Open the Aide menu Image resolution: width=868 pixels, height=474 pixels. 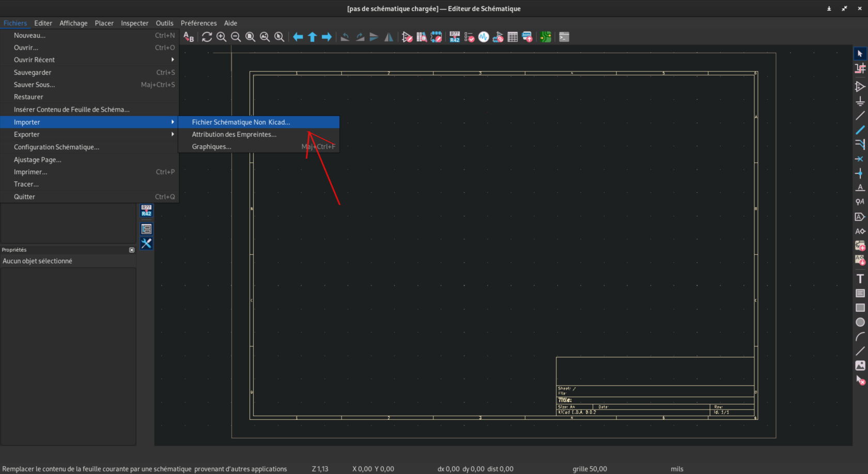pyautogui.click(x=230, y=23)
